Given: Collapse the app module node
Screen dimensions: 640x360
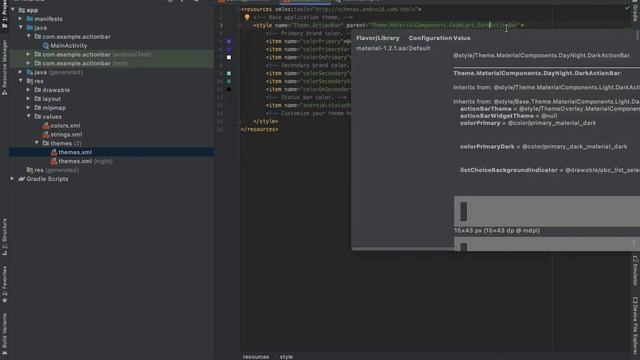Looking at the screenshot, I should click(13, 10).
